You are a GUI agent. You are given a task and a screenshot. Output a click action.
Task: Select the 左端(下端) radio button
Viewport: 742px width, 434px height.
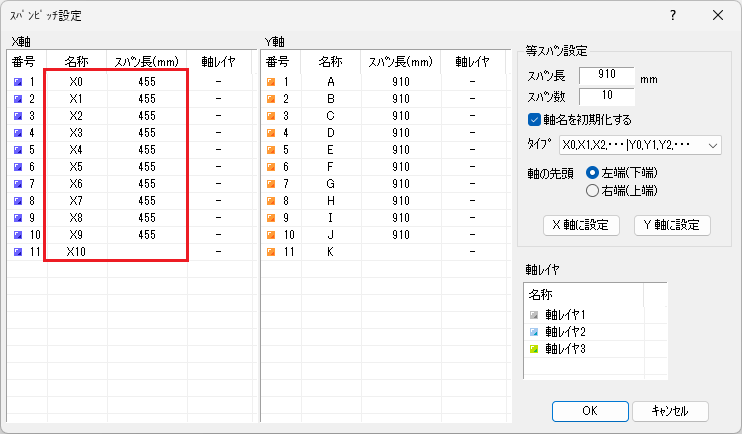coord(593,172)
